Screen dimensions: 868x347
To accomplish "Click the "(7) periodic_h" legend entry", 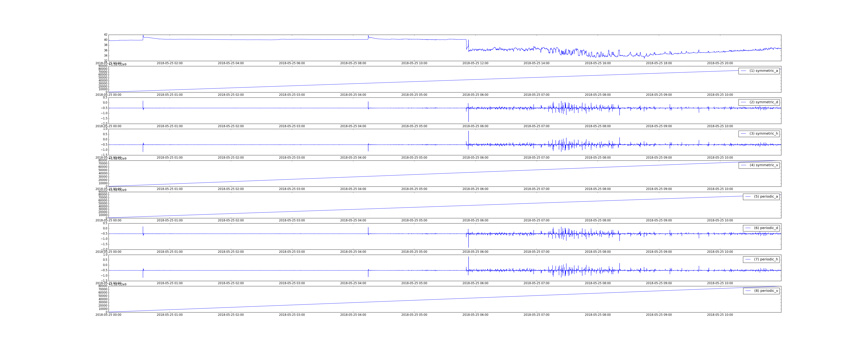I will click(x=761, y=259).
